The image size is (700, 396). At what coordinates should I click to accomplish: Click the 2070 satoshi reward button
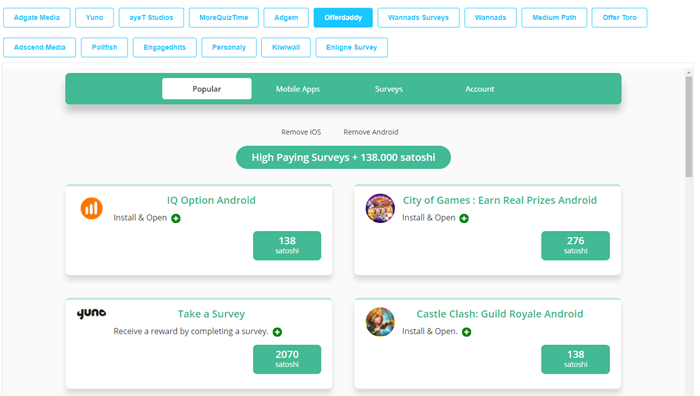pos(287,359)
